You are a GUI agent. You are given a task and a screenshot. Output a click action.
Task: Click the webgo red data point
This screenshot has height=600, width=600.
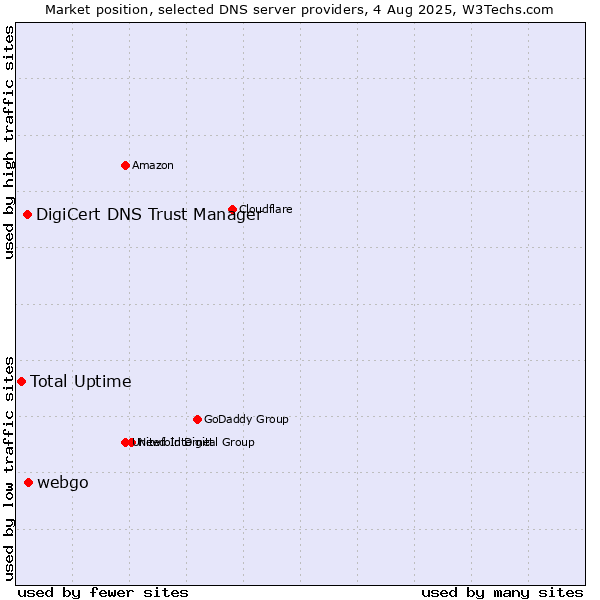[28, 483]
